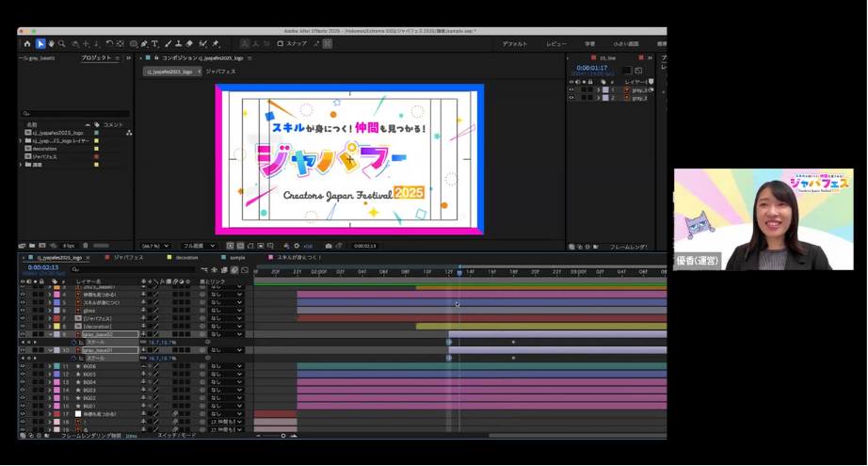Screen dimensions: 868x466
Task: Expand the cj_jyap...25_logo レイヤー folder in project
Action: [x=21, y=141]
